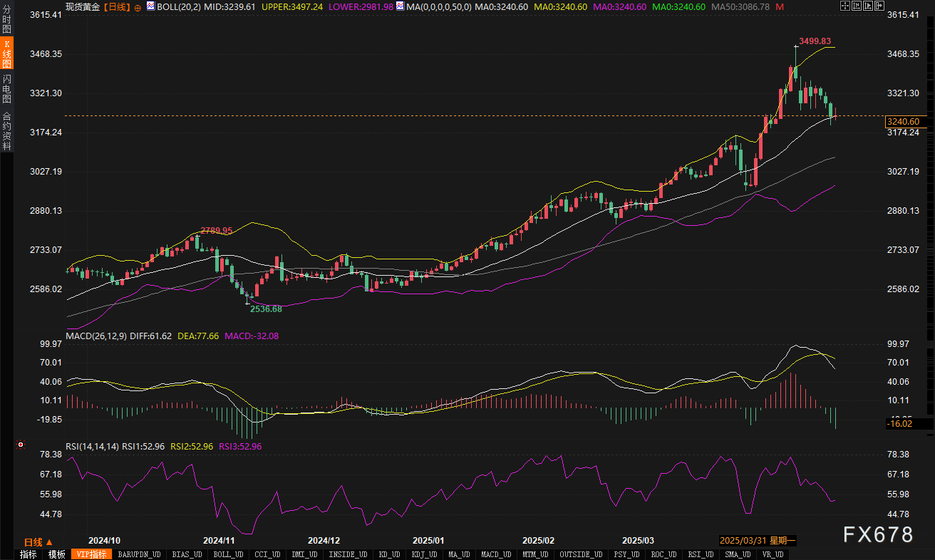Viewport: 935px width, 560px height.
Task: Switch to 闪电图 view
Action: click(6, 88)
